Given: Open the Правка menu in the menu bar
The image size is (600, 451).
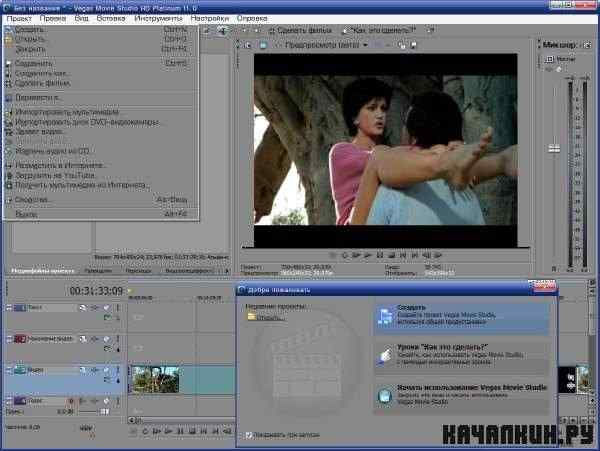Looking at the screenshot, I should click(x=53, y=18).
